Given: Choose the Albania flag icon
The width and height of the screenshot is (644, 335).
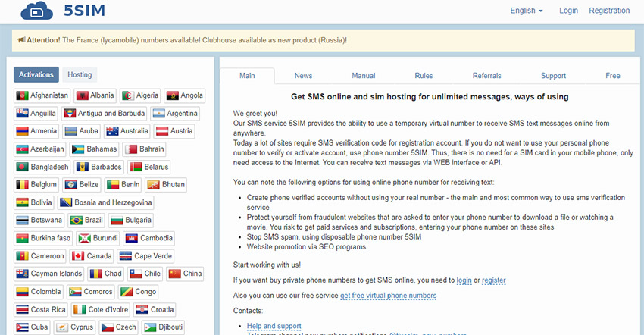Looking at the screenshot, I should (x=82, y=95).
